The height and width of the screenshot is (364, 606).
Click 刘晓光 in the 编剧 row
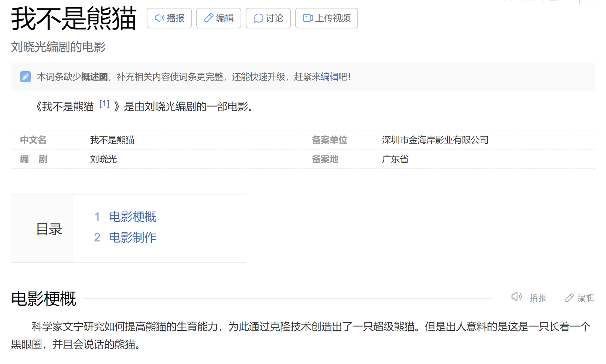(x=103, y=159)
